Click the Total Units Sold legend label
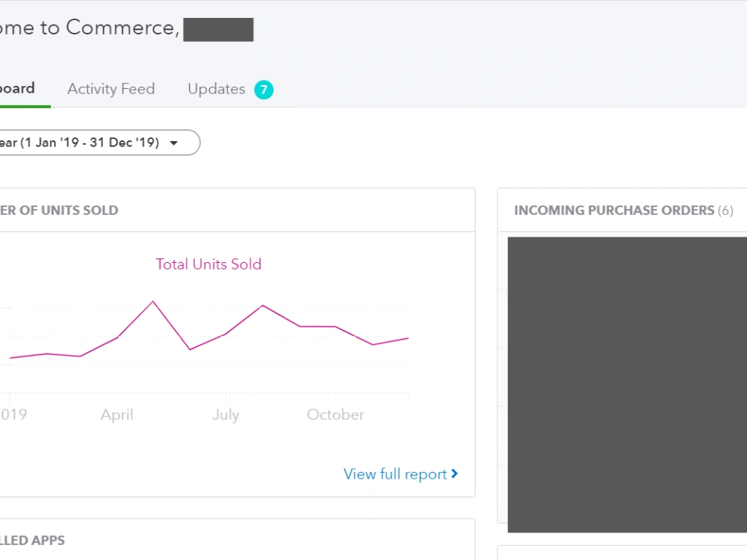Viewport: 747px width, 560px height. (x=208, y=264)
